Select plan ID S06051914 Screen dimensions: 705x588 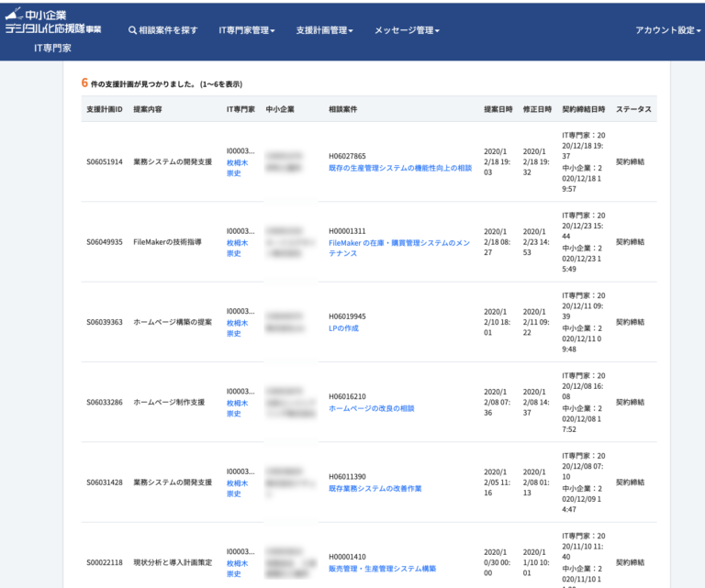(x=105, y=161)
